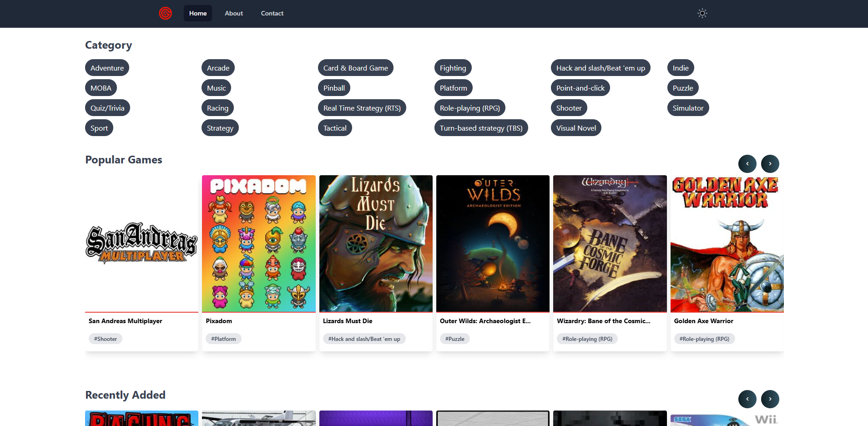868x426 pixels.
Task: Open Point-and-click category
Action: (580, 88)
